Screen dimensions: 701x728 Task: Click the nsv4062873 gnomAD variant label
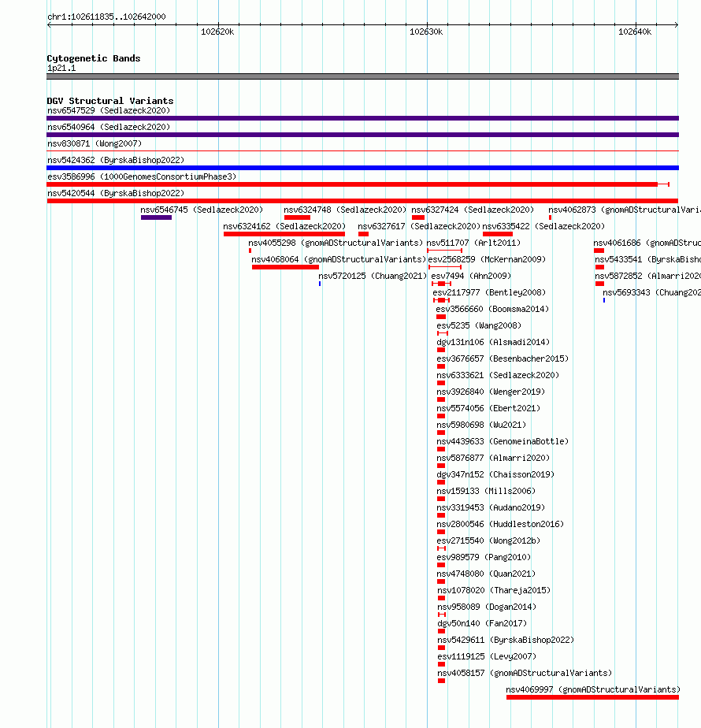[x=625, y=210]
